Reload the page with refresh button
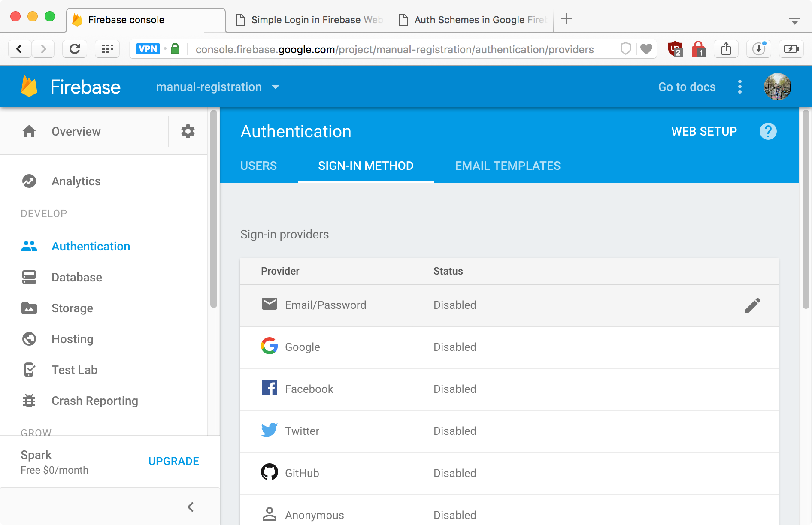 [75, 49]
